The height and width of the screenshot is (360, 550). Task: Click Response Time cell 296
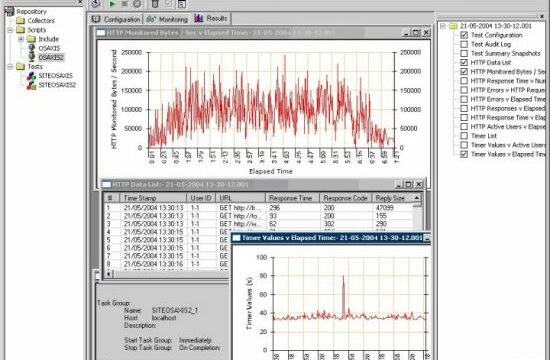pos(275,208)
